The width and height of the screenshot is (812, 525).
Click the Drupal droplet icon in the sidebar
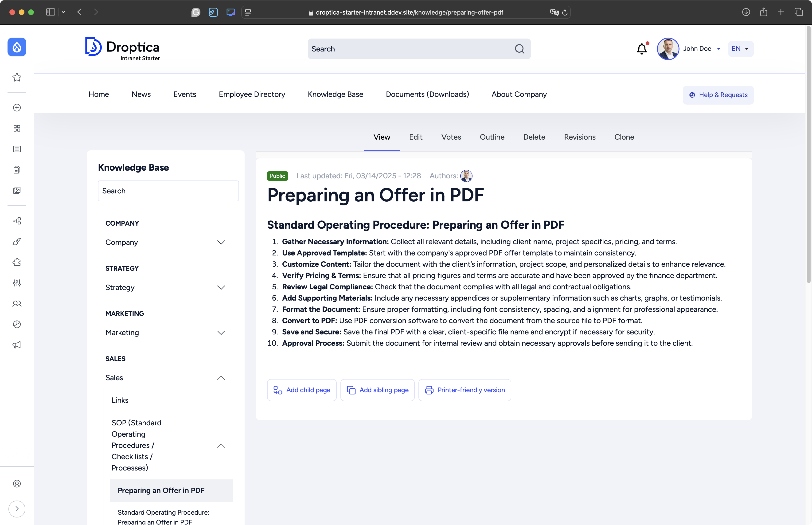pos(17,47)
